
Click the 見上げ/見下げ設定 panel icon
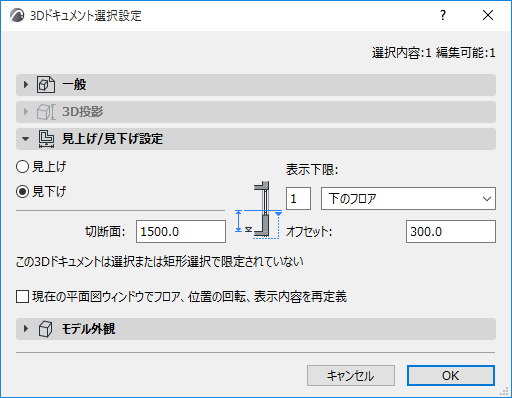[46, 139]
